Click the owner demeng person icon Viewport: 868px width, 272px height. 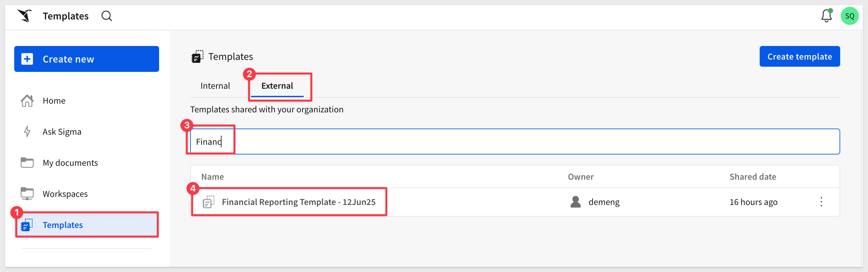point(576,202)
